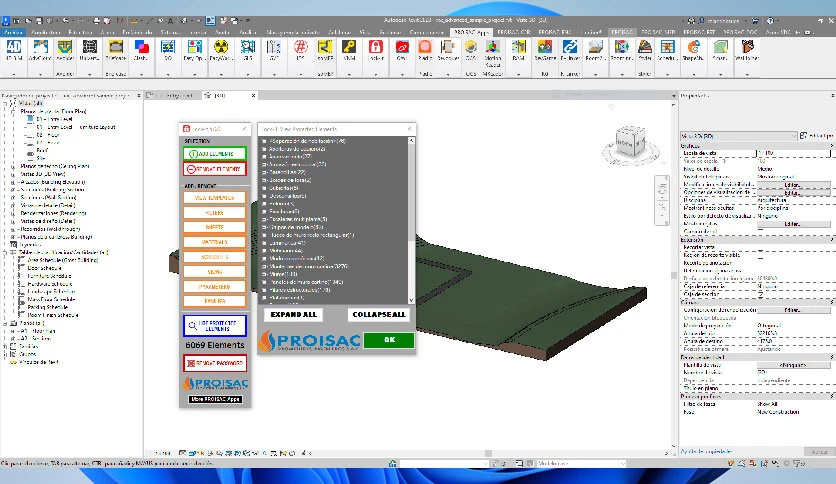Click the ViewCube in the 3D view

click(630, 142)
